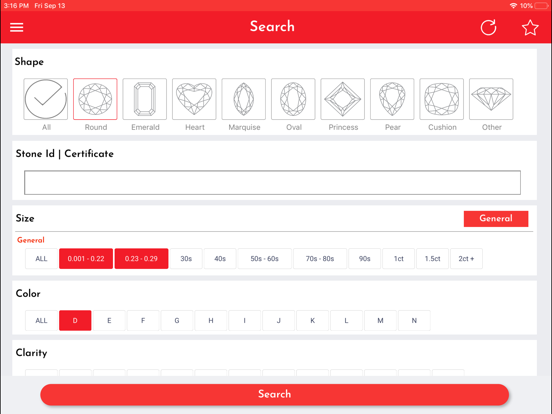Tap the star favorites icon
This screenshot has height=414, width=552.
pos(530,27)
